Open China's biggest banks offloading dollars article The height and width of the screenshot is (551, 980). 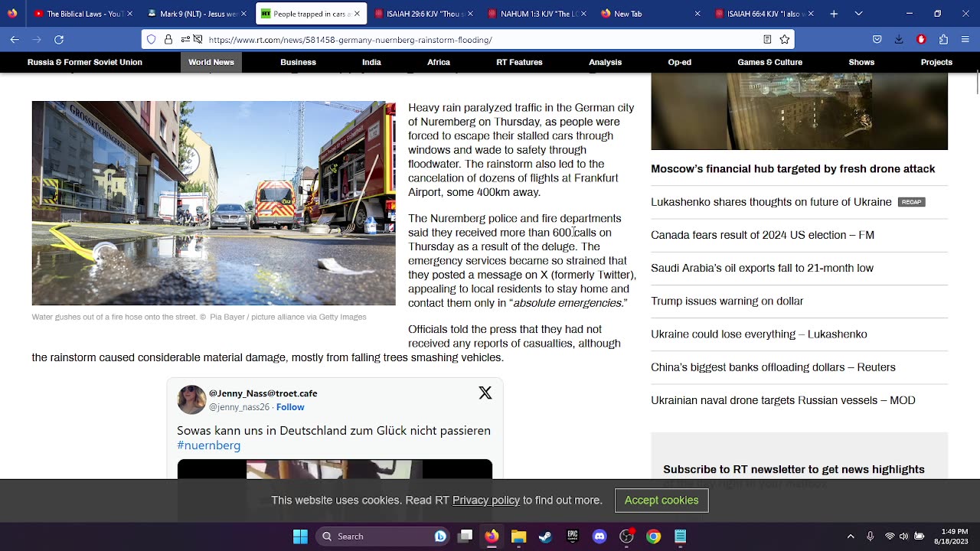[773, 367]
